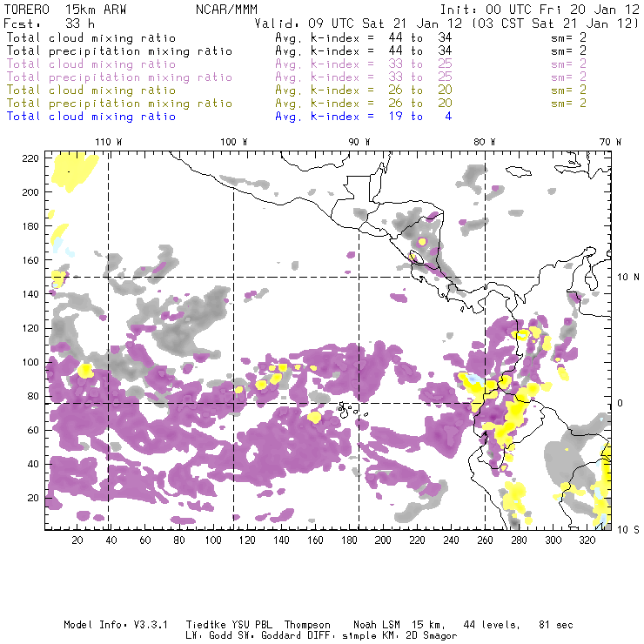Select the "0" equator latitude label

pos(621,403)
